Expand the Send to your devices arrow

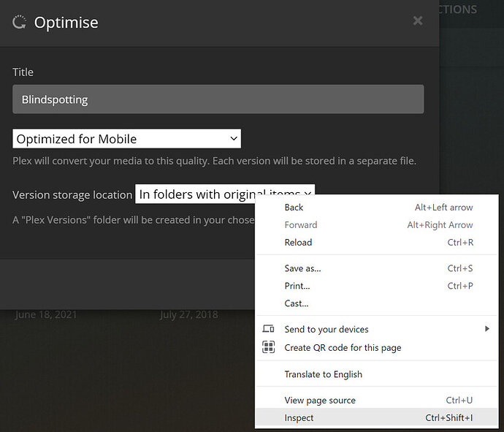click(x=487, y=329)
